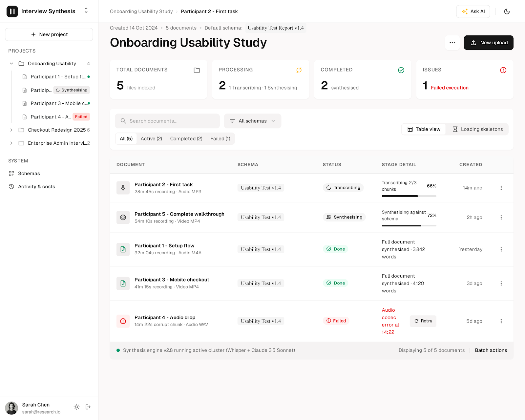This screenshot has width=525, height=420.
Task: Select the Completed (2) filter tab
Action: [x=186, y=139]
